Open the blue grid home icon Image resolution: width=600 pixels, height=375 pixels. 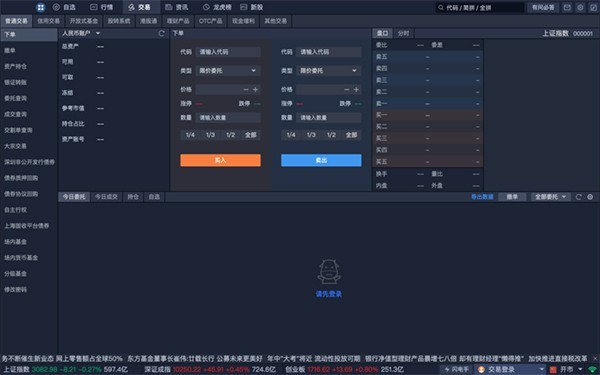click(41, 7)
